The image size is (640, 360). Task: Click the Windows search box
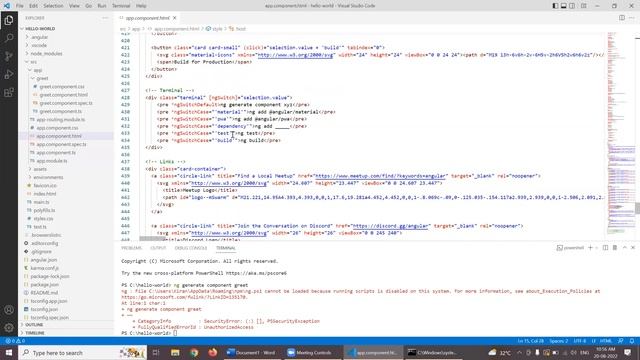[82, 353]
